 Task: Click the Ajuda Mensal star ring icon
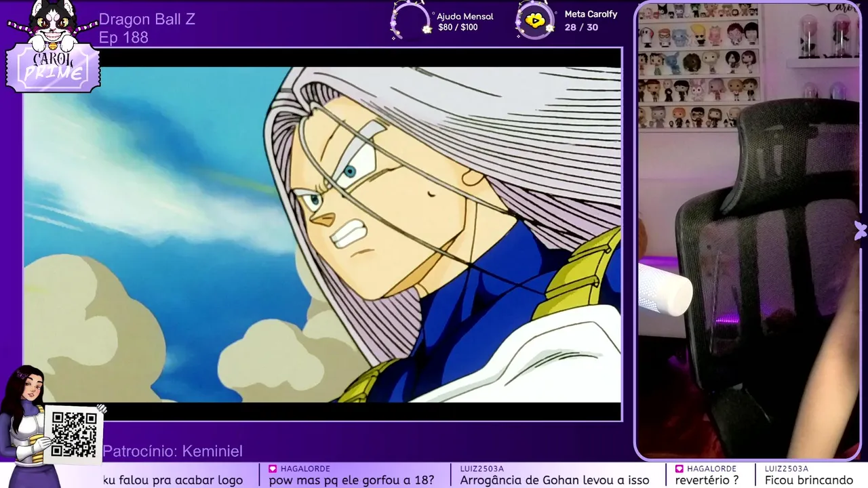[x=412, y=20]
